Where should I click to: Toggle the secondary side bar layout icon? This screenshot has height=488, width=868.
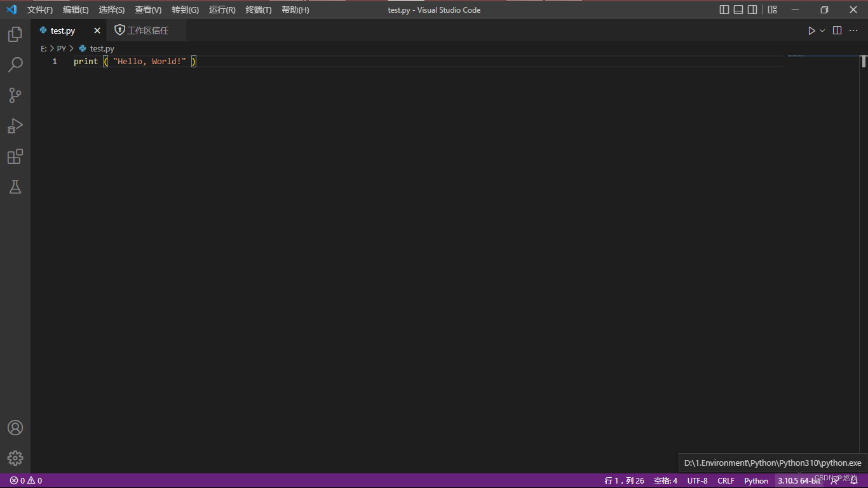[752, 10]
